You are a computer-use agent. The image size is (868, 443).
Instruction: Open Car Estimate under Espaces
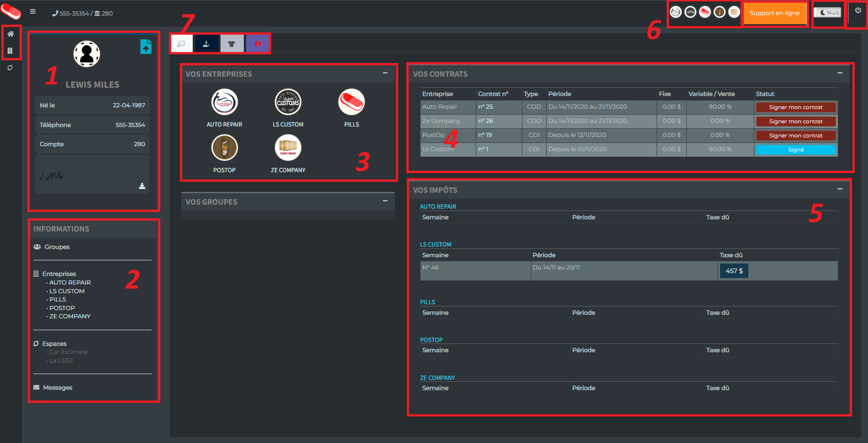point(68,352)
